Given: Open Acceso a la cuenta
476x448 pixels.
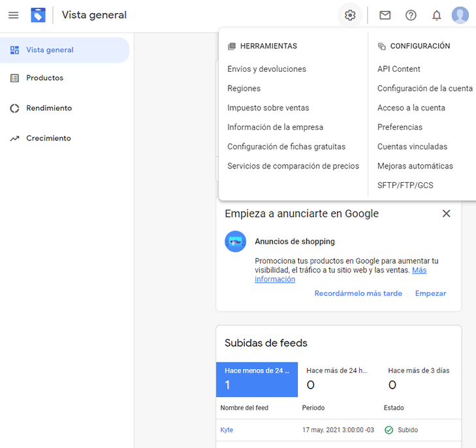Looking at the screenshot, I should (x=411, y=108).
